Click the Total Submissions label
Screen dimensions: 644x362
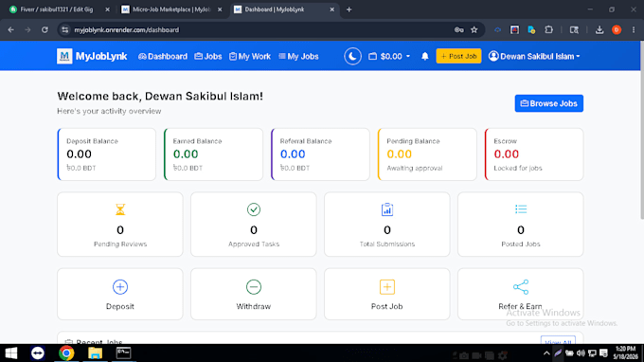(387, 244)
